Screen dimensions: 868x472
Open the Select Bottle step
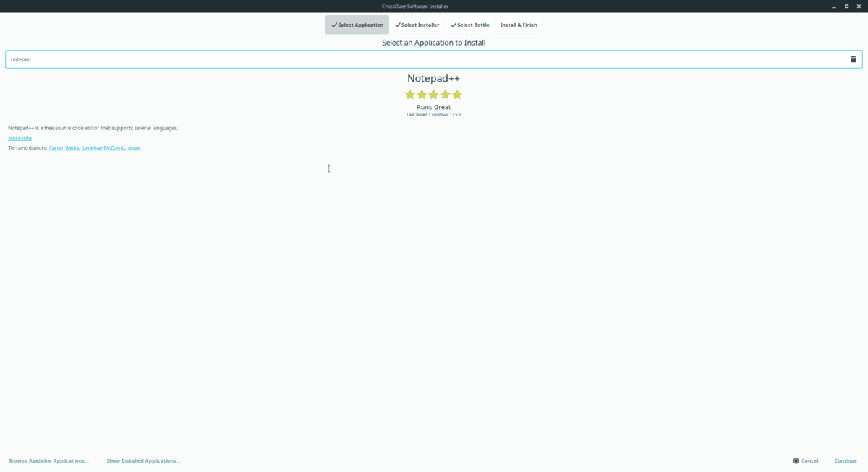[x=470, y=24]
